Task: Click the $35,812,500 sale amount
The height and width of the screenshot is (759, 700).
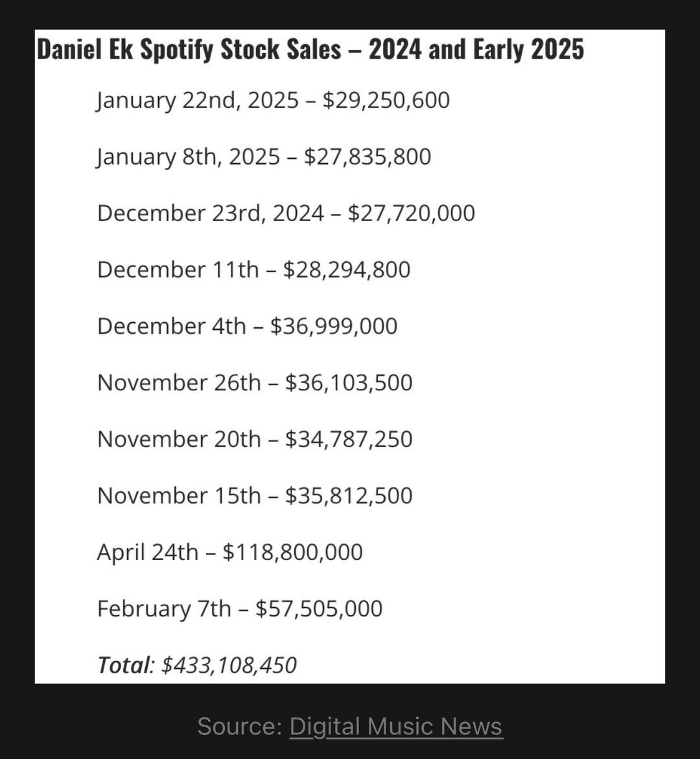Action: pos(349,496)
